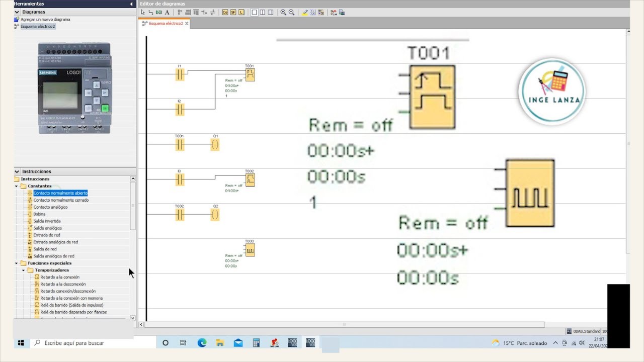
Task: Click the L toolbar button
Action: point(241,12)
